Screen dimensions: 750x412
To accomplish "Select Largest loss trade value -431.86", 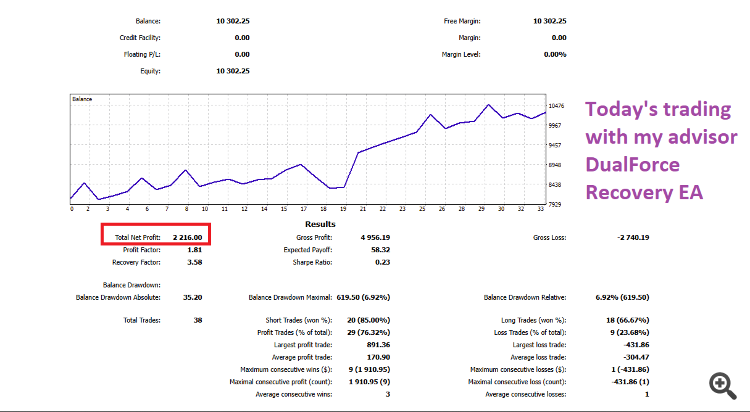I will coord(636,345).
